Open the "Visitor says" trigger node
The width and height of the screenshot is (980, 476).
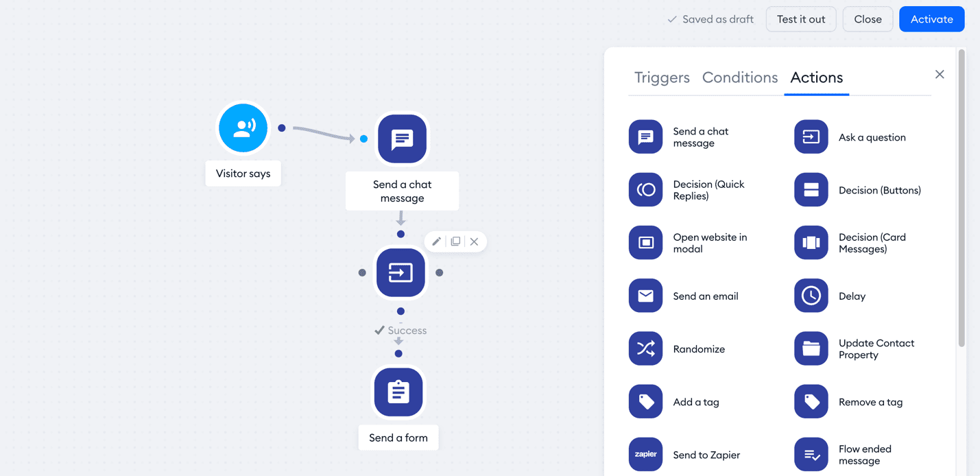pos(243,128)
